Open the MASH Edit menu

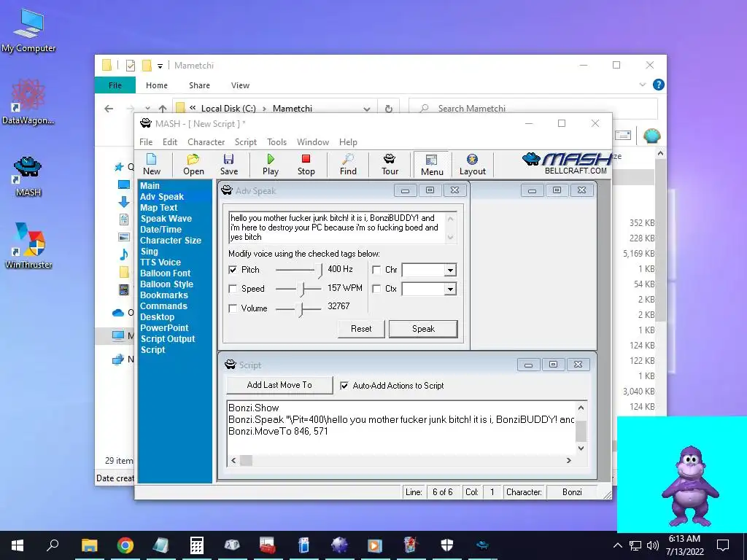pyautogui.click(x=169, y=142)
